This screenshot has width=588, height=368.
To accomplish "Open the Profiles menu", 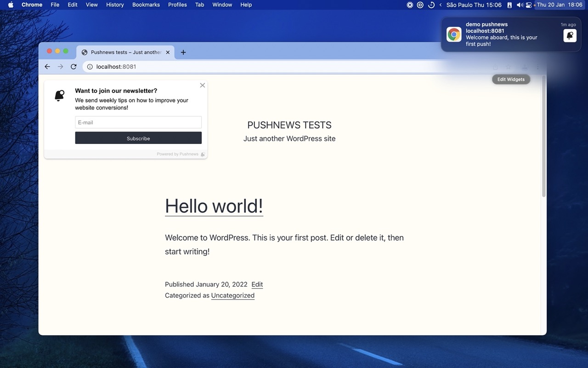I will point(177,5).
